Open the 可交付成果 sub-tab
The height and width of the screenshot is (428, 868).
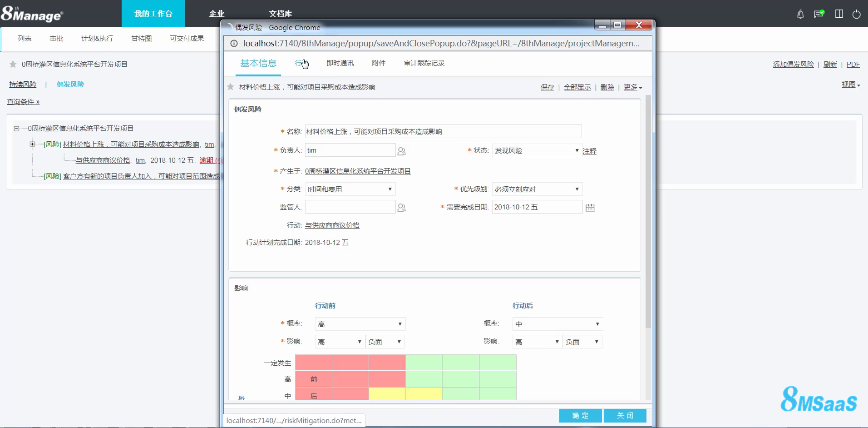point(187,39)
